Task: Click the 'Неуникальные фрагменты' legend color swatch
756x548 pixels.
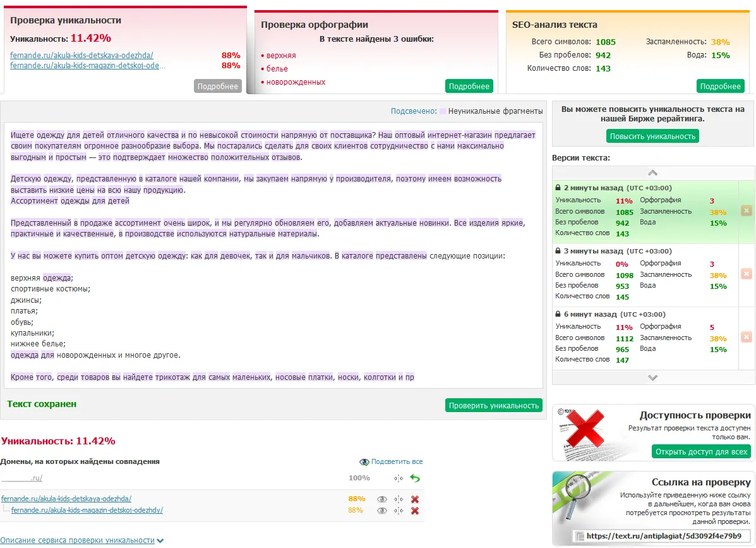Action: pyautogui.click(x=443, y=111)
